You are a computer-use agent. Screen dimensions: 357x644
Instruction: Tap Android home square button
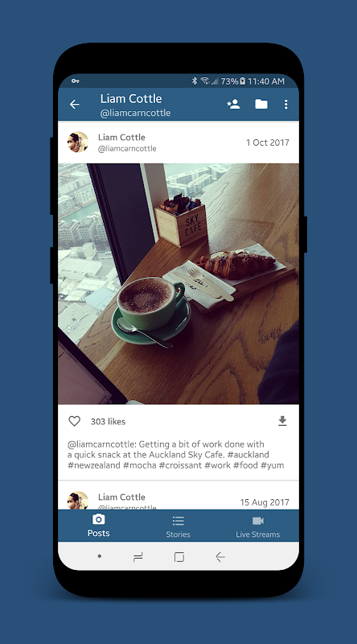tap(179, 557)
